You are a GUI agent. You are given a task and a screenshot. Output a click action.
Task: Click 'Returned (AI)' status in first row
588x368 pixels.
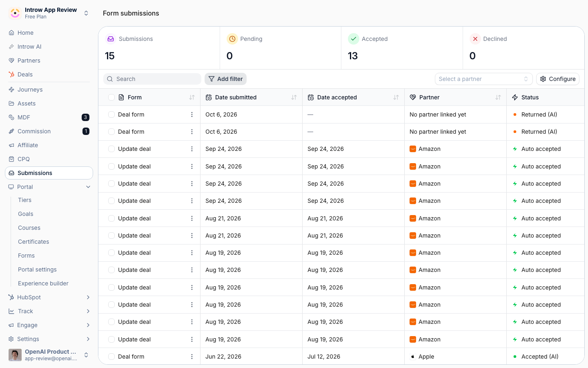pos(539,114)
